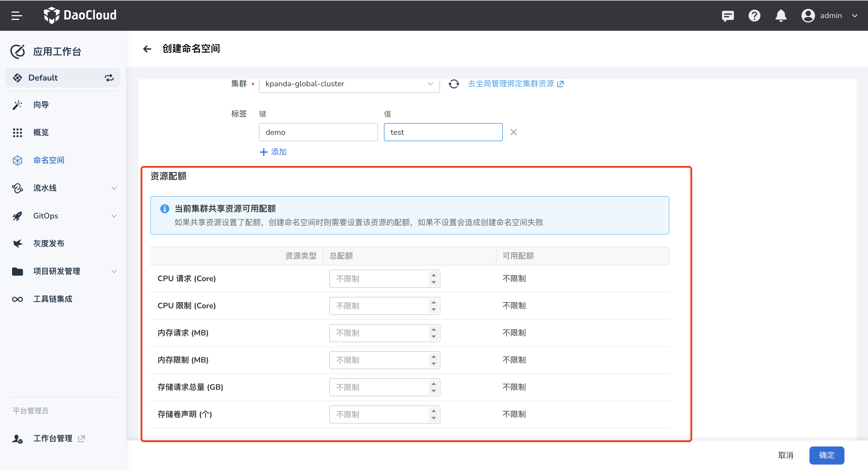Open the kpanda-global-cluster dropdown

point(349,84)
